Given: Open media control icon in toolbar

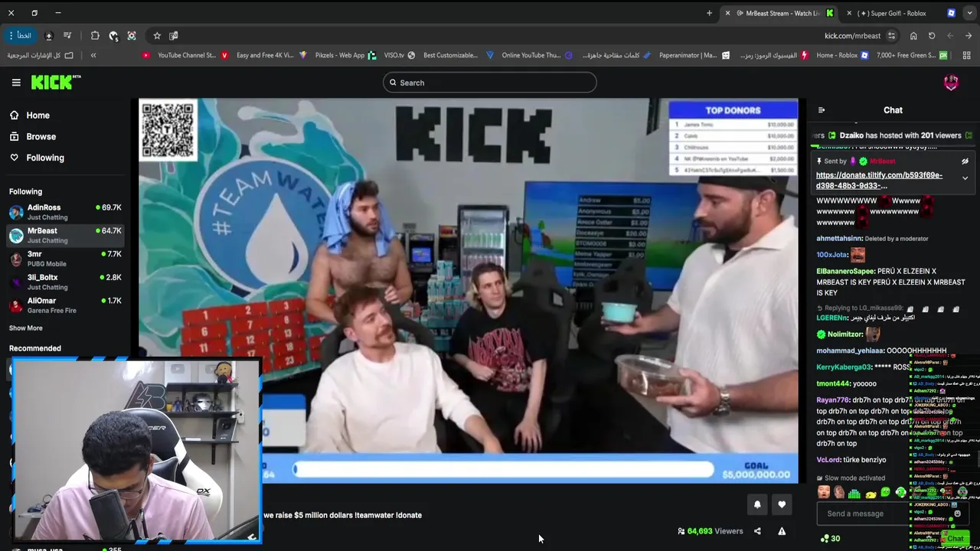Looking at the screenshot, I should [67, 36].
